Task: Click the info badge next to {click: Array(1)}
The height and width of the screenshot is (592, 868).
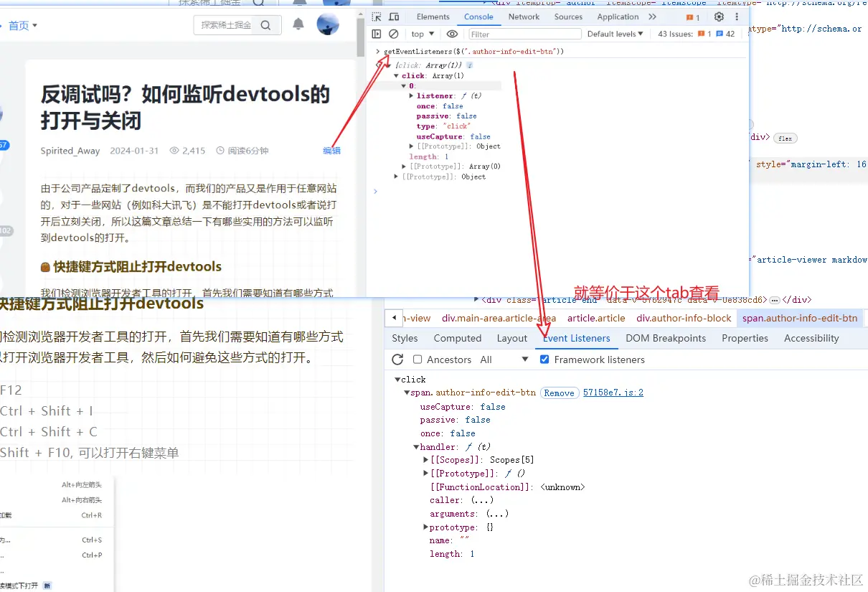Action: tap(470, 65)
